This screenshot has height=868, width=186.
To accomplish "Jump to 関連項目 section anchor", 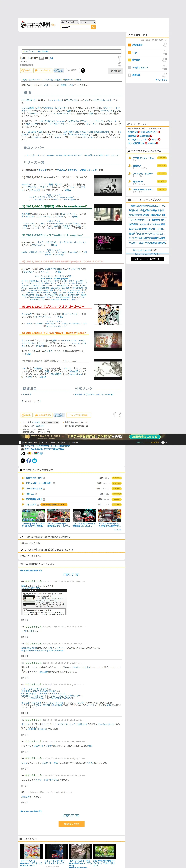I will [58, 80].
